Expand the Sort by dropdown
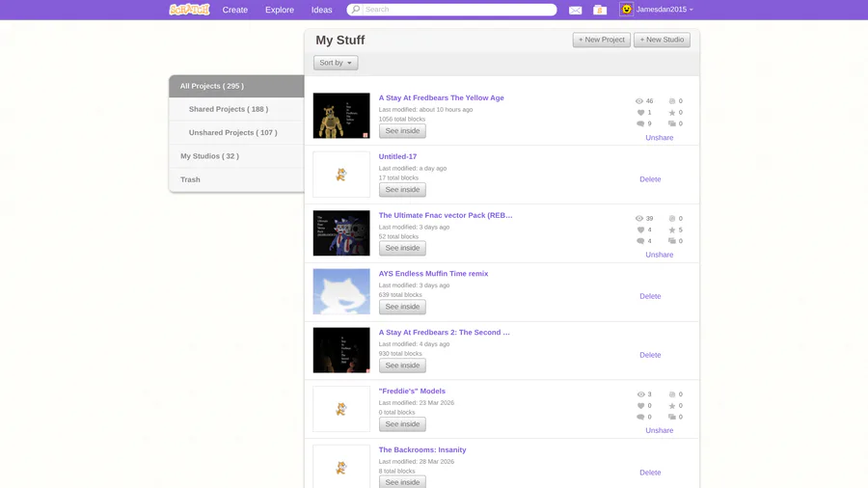 coord(336,63)
